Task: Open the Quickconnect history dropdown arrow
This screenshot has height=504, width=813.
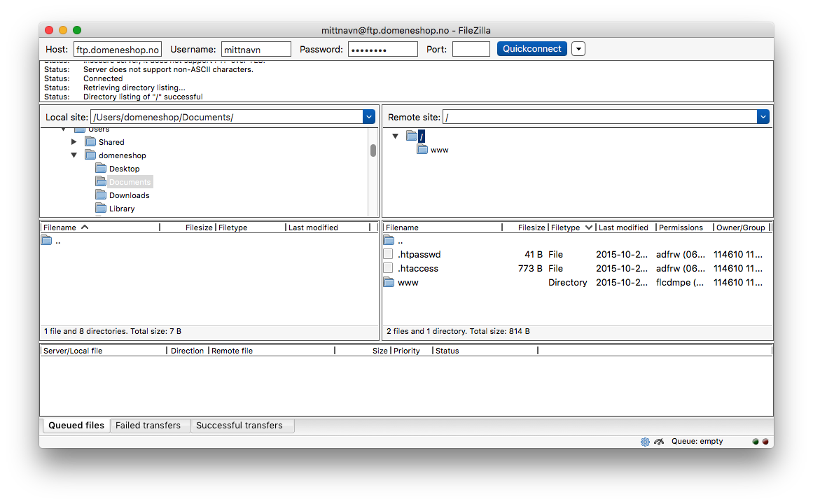Action: [578, 49]
